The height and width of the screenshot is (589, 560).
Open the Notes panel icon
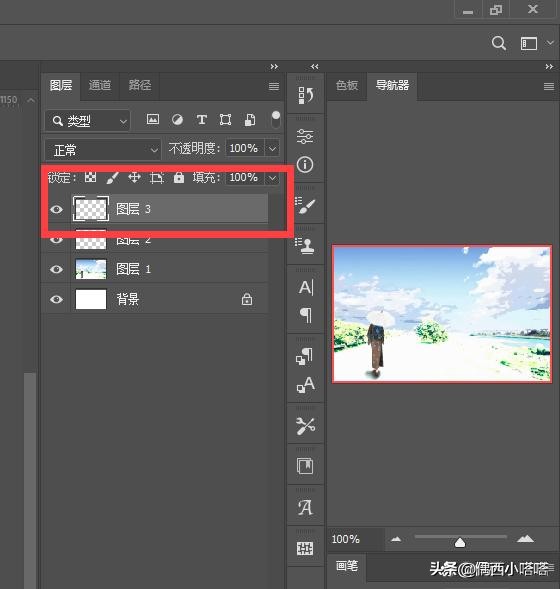305,466
